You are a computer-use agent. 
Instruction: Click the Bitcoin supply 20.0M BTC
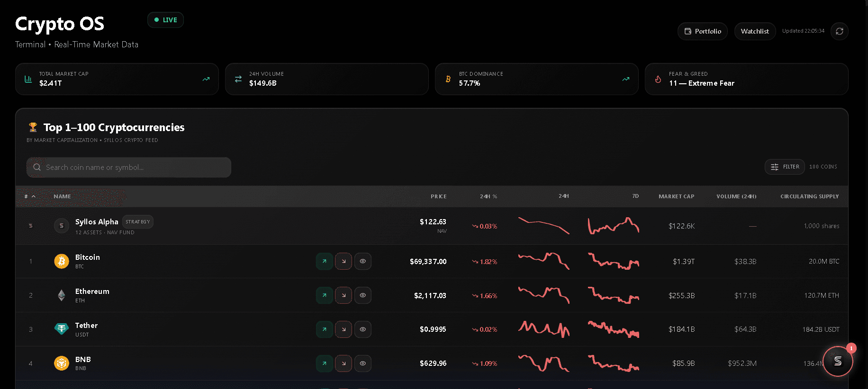coord(824,261)
